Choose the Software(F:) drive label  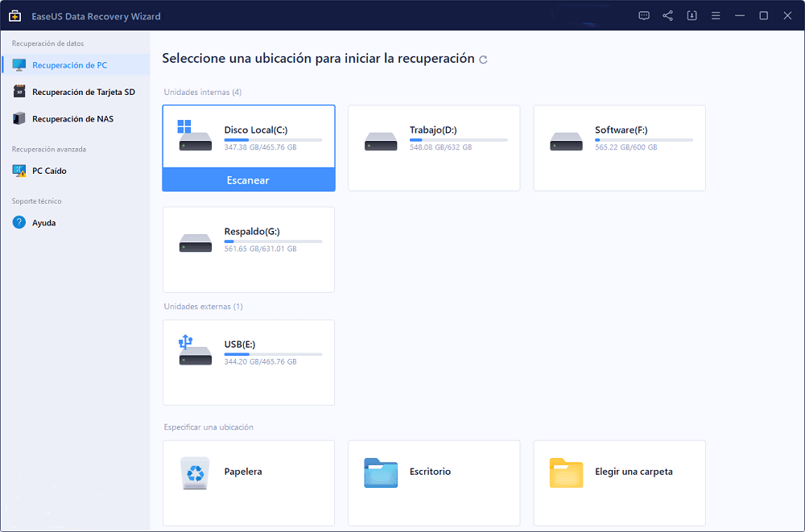tap(621, 130)
